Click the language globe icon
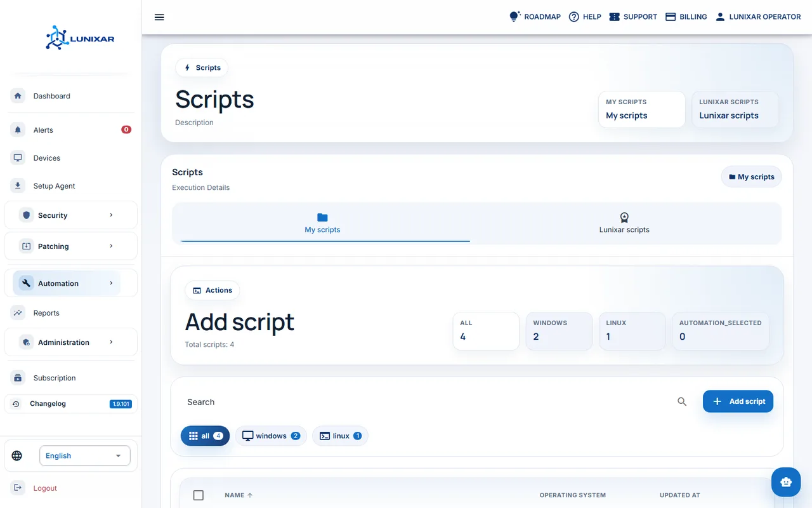812x508 pixels. click(17, 455)
